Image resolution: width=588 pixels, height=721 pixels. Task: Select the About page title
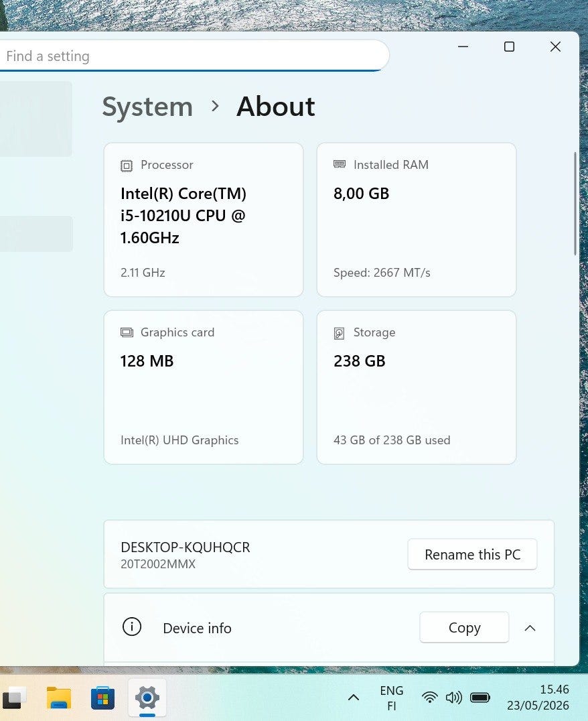(275, 107)
